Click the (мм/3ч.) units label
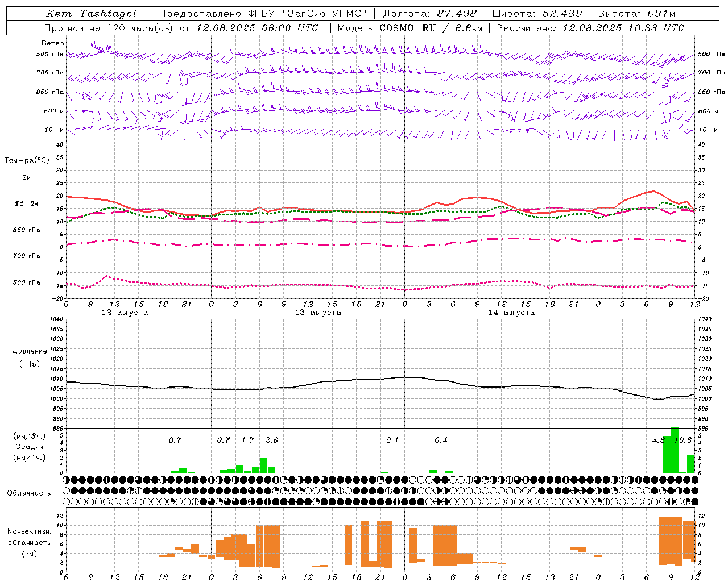The height and width of the screenshot is (582, 728). point(29,436)
